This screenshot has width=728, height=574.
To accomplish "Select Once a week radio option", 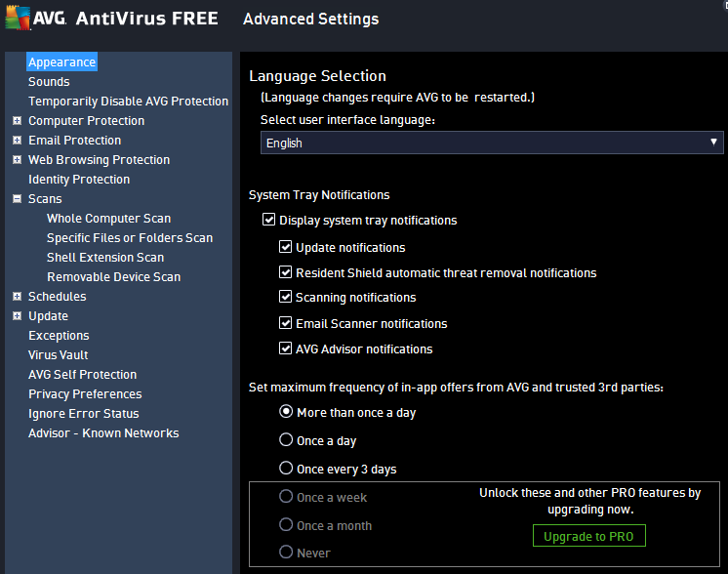I will click(286, 497).
